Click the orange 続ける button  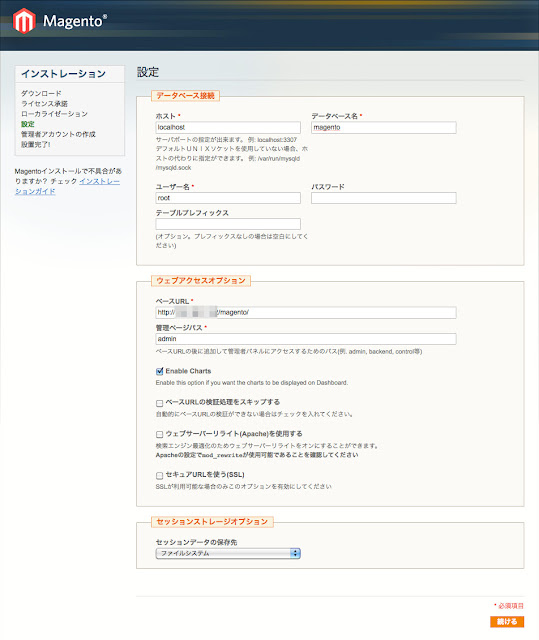(x=507, y=622)
